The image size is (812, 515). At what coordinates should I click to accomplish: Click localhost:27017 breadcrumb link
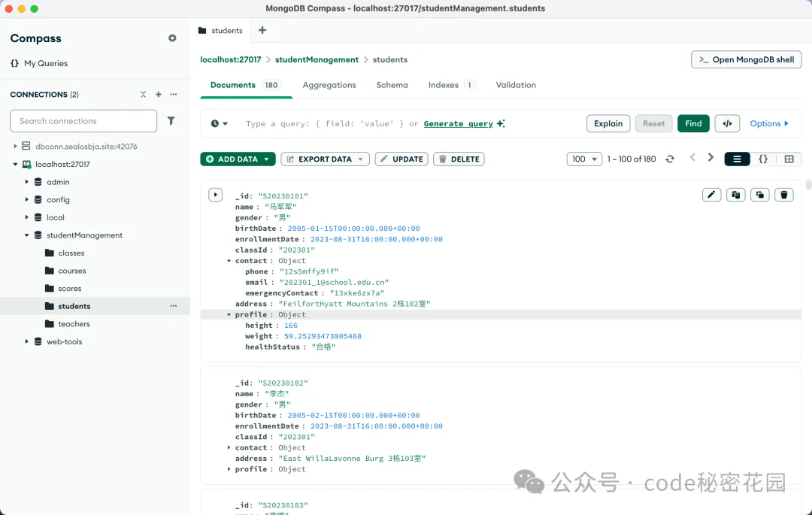[x=231, y=59]
